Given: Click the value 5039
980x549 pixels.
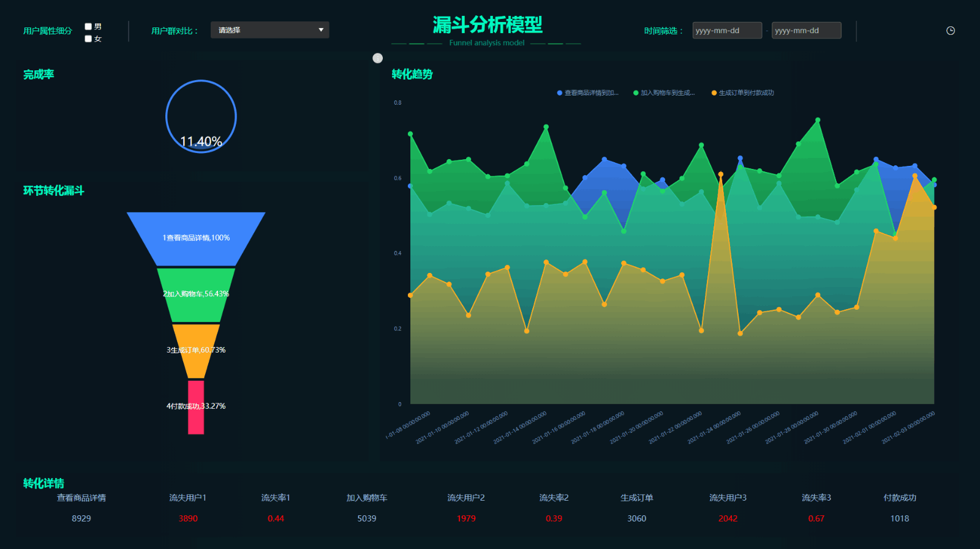Looking at the screenshot, I should coord(367,518).
